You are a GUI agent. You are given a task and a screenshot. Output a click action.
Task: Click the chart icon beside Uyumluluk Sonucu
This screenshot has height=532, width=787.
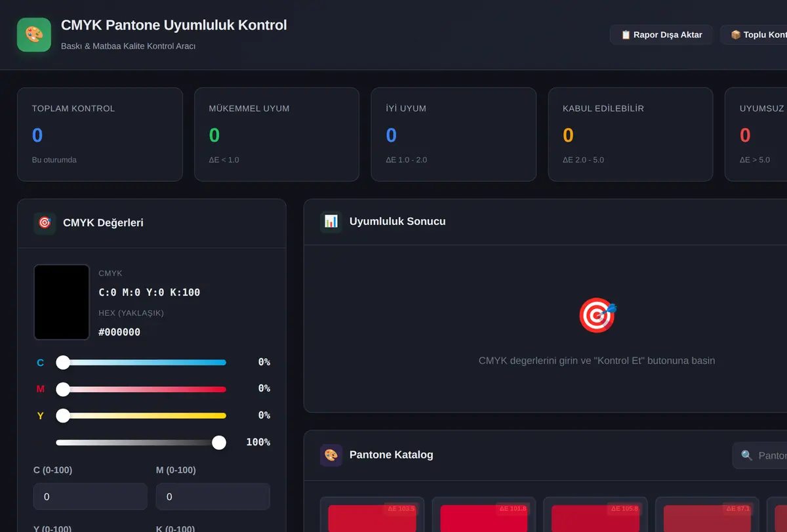pos(331,222)
